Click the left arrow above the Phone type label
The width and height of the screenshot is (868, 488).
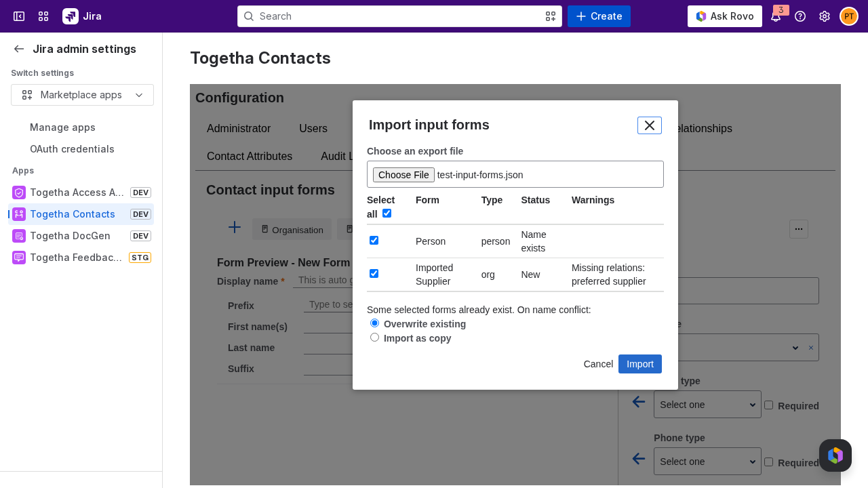point(639,402)
